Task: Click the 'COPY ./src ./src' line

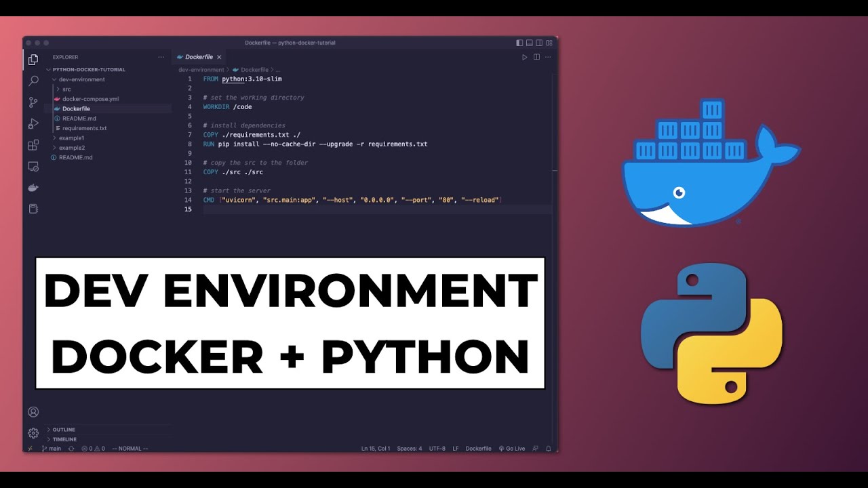Action: (x=233, y=172)
